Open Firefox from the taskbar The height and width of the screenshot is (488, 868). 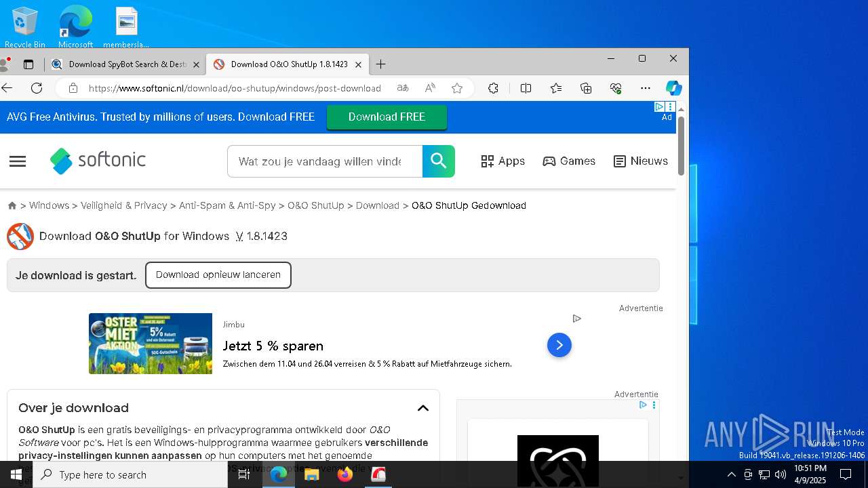click(x=345, y=474)
